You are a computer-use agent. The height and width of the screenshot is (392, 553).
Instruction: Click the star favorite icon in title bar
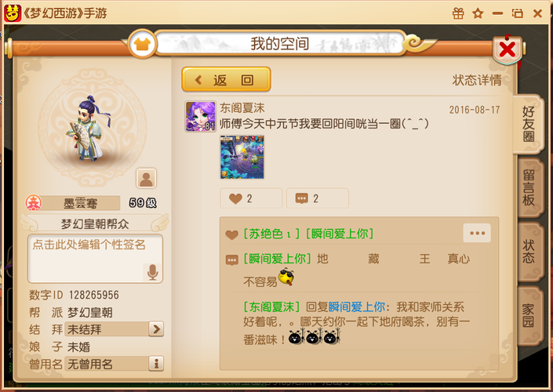click(x=478, y=14)
